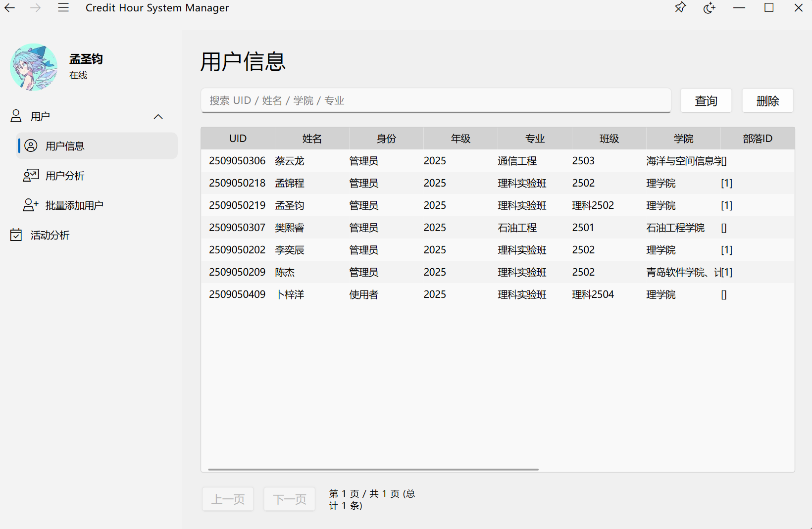The image size is (812, 529).
Task: Toggle the hamburger navigation menu
Action: (63, 8)
